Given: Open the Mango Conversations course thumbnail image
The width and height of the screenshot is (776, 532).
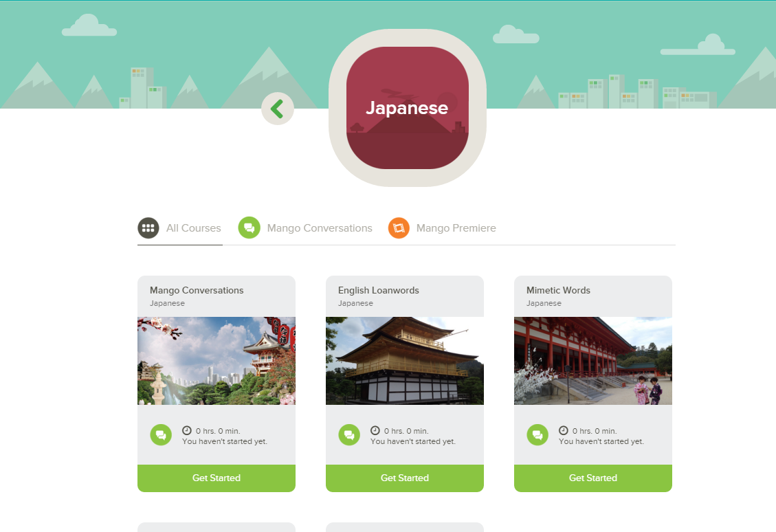Looking at the screenshot, I should coord(217,361).
